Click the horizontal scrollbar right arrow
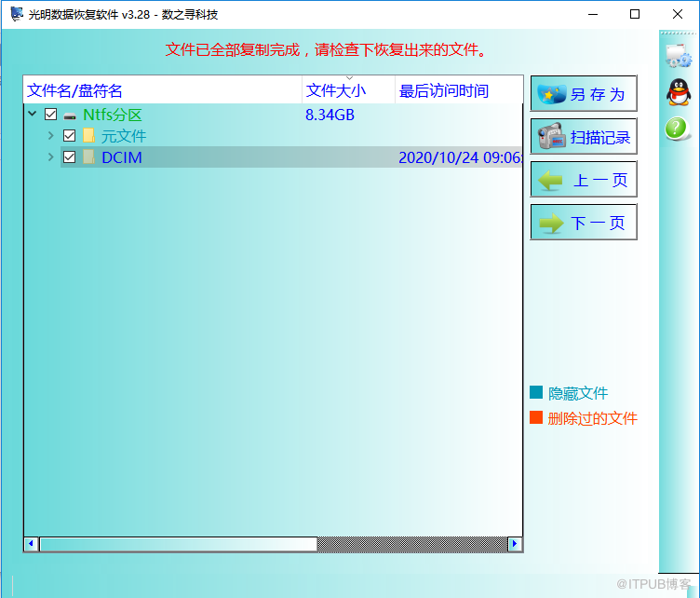This screenshot has width=700, height=598. tap(515, 544)
